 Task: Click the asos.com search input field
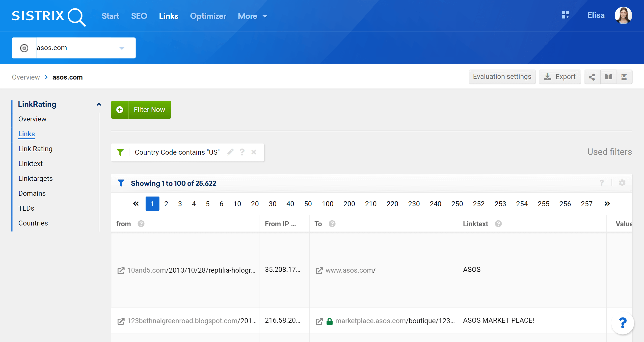[x=74, y=48]
